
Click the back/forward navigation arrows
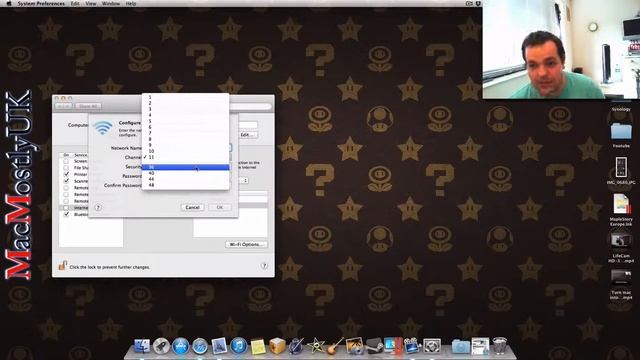[x=63, y=106]
